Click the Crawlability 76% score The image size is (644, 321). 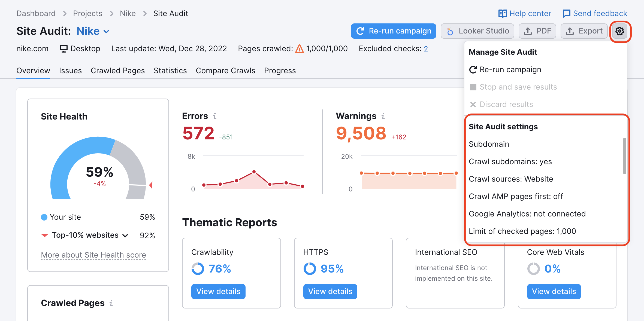220,269
